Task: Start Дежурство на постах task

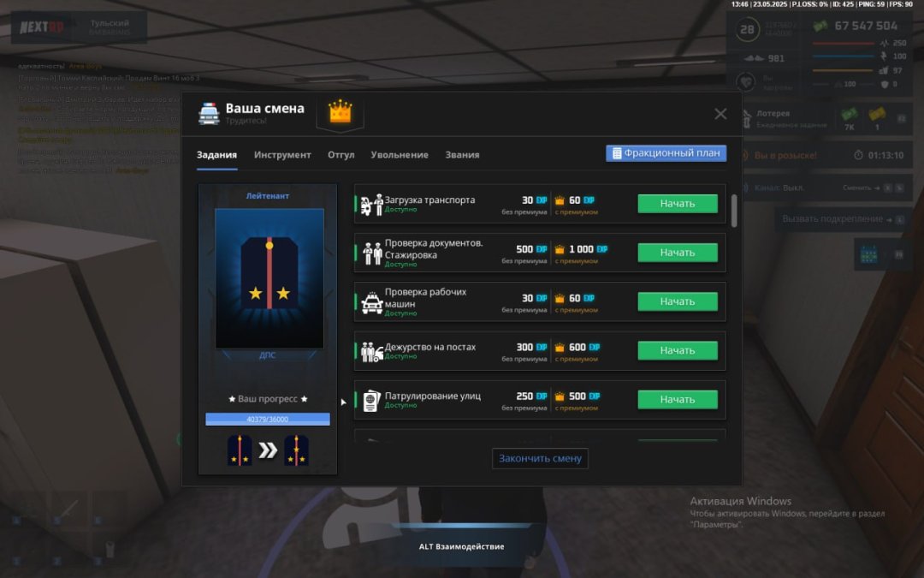Action: coord(678,350)
